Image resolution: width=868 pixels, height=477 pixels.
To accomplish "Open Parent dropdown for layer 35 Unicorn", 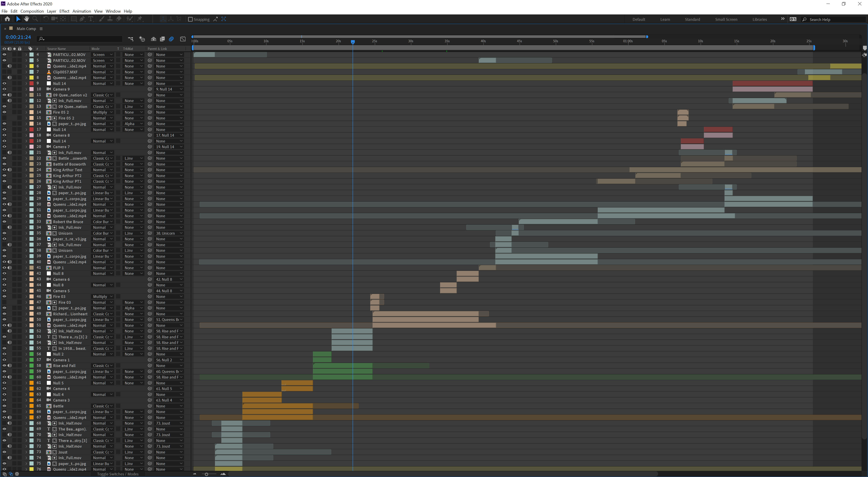I will pyautogui.click(x=169, y=233).
